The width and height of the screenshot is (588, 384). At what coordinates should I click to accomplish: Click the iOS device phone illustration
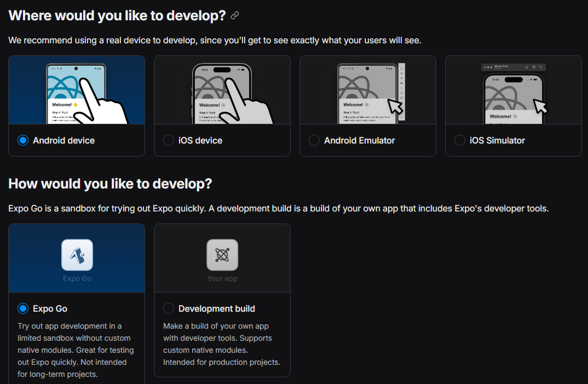point(222,90)
